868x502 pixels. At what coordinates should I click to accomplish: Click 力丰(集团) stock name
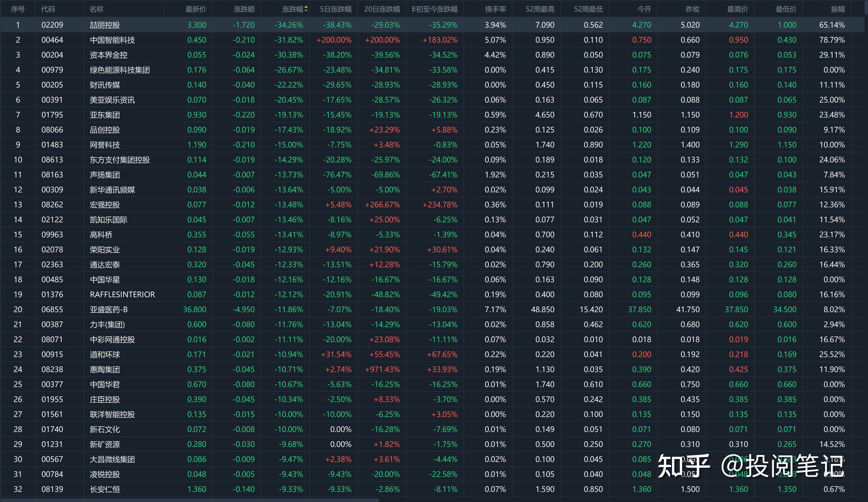pyautogui.click(x=107, y=324)
